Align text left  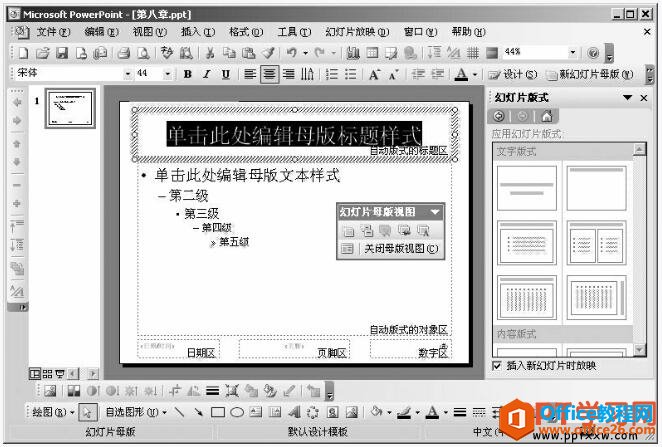pyautogui.click(x=250, y=75)
